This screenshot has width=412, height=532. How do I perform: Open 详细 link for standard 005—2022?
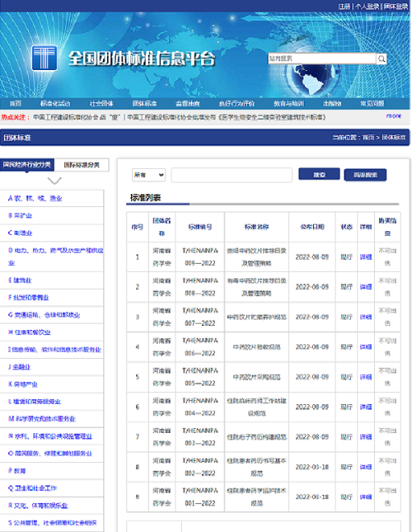tap(366, 377)
